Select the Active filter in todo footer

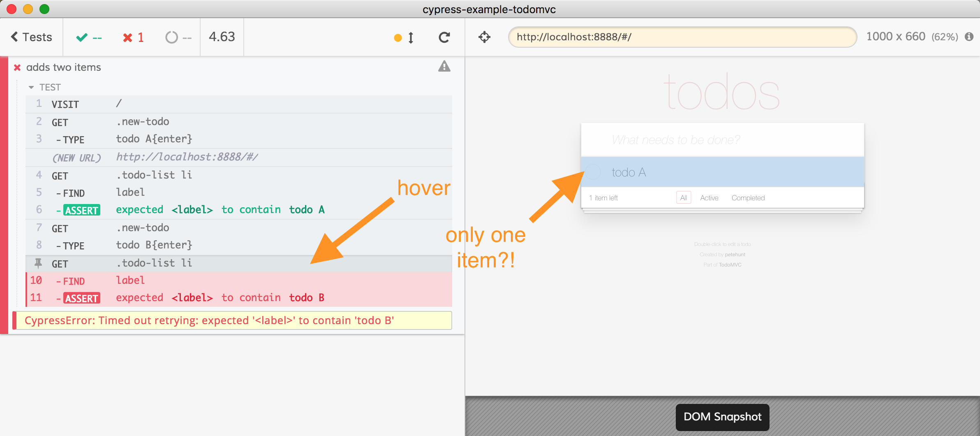709,198
